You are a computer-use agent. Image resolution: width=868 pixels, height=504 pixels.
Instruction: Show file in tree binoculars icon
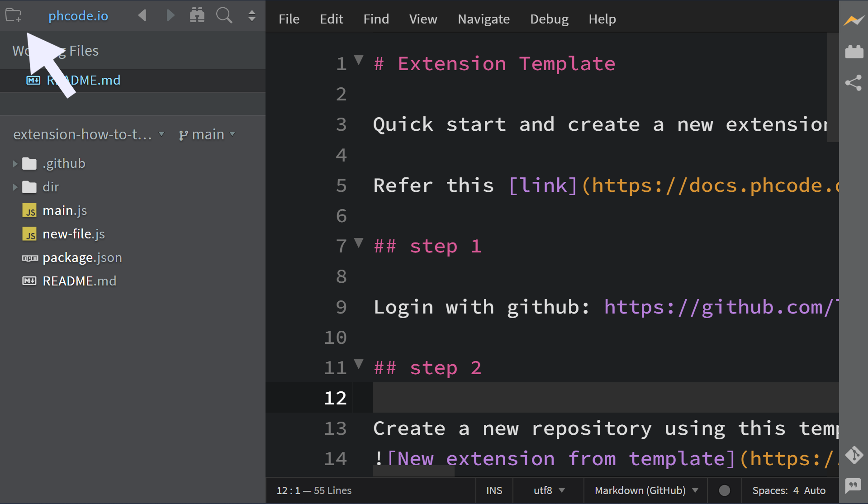pyautogui.click(x=197, y=15)
